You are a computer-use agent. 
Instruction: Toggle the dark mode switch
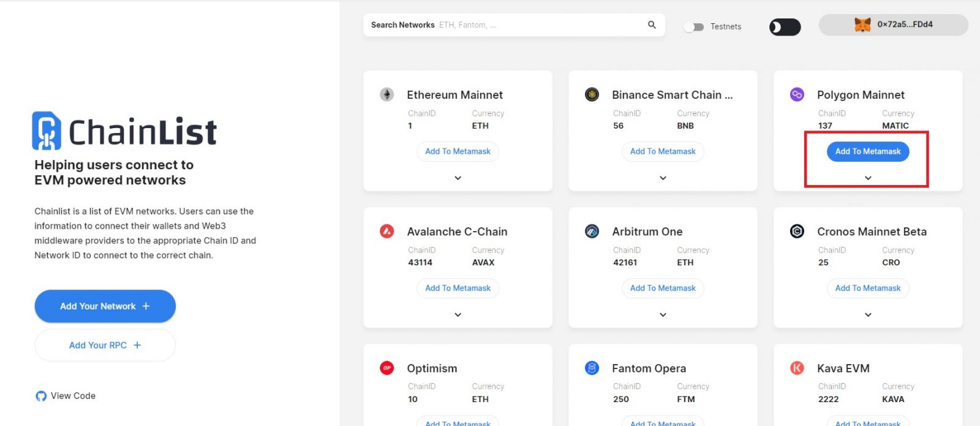click(x=785, y=27)
